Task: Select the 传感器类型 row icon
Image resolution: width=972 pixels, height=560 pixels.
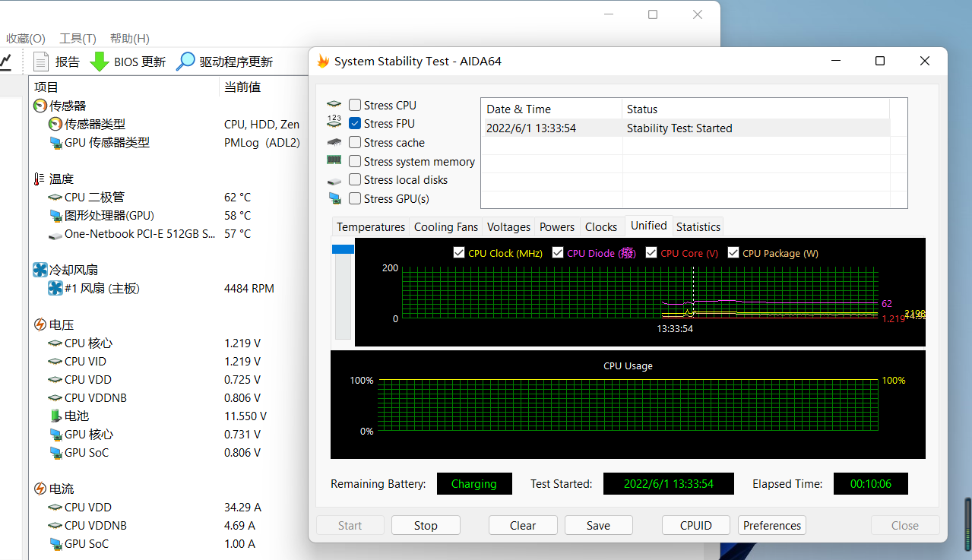Action: coord(55,124)
